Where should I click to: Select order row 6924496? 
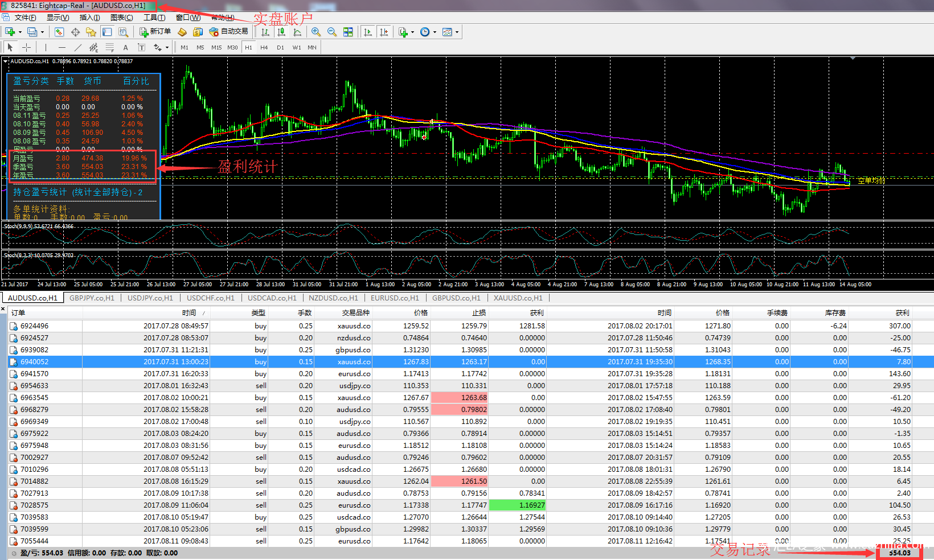470,326
